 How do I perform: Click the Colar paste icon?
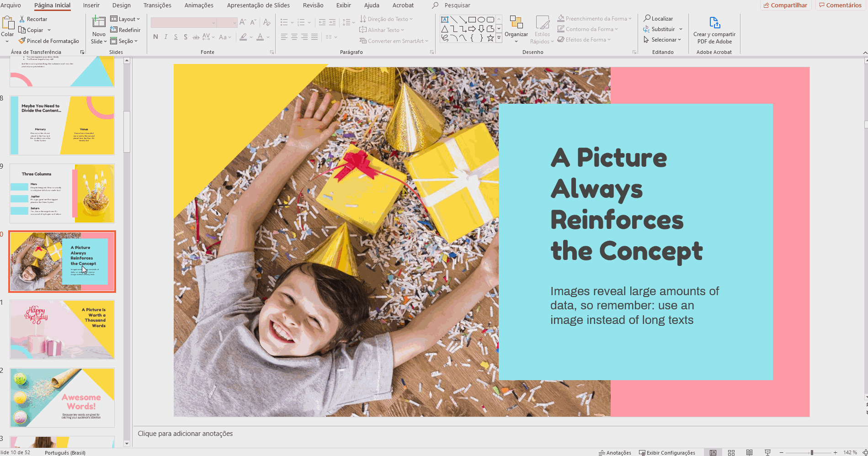(x=8, y=23)
